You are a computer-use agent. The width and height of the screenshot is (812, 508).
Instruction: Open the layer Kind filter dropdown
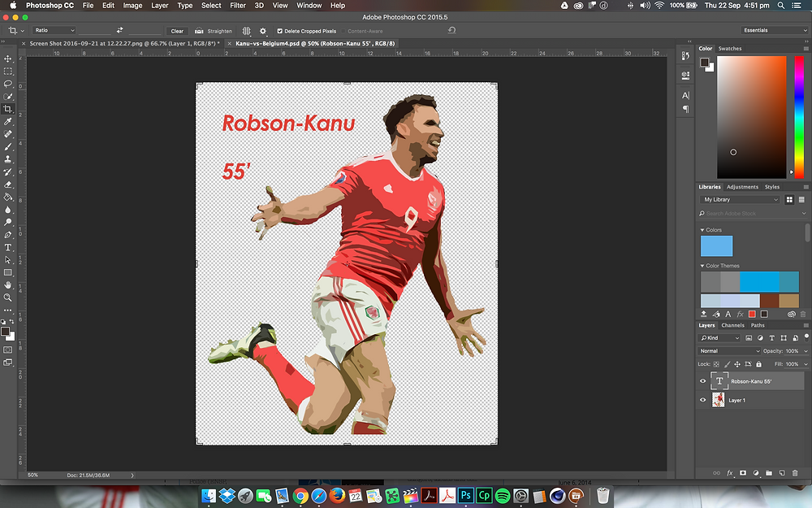[719, 338]
